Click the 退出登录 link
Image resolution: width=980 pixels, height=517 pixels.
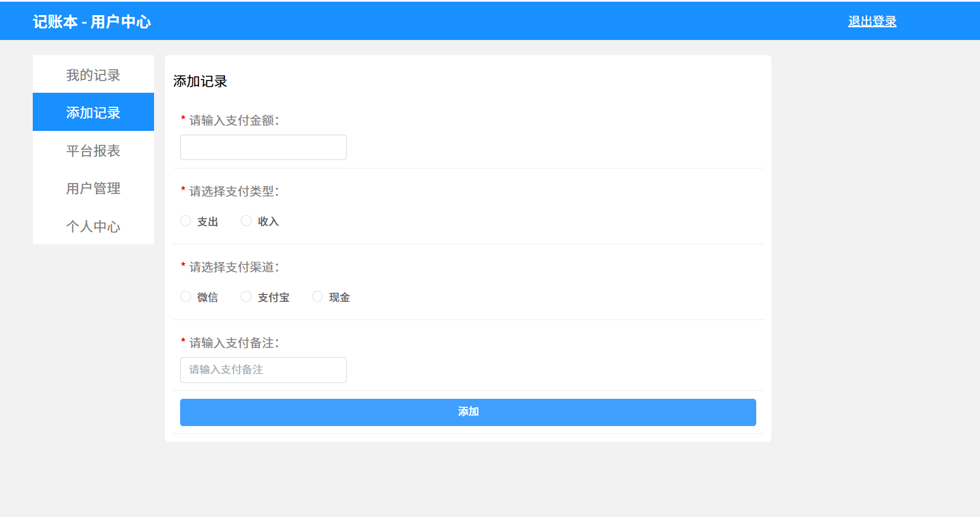[871, 21]
